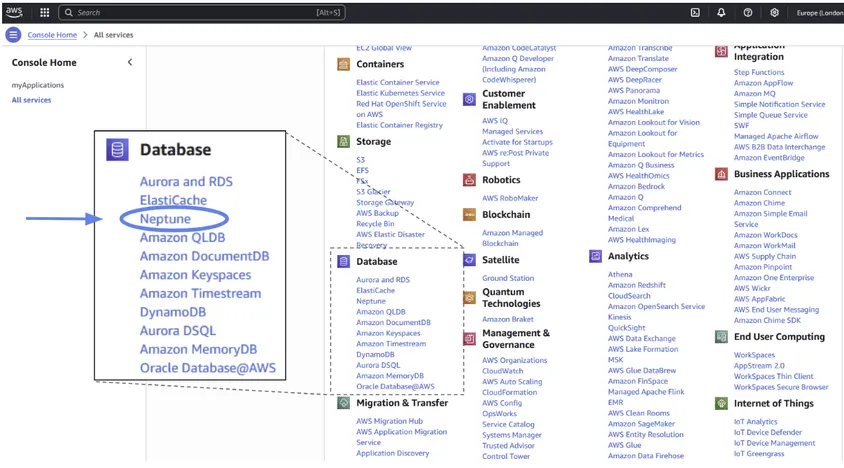Click the Robotics category icon
The height and width of the screenshot is (468, 844).
pyautogui.click(x=469, y=180)
